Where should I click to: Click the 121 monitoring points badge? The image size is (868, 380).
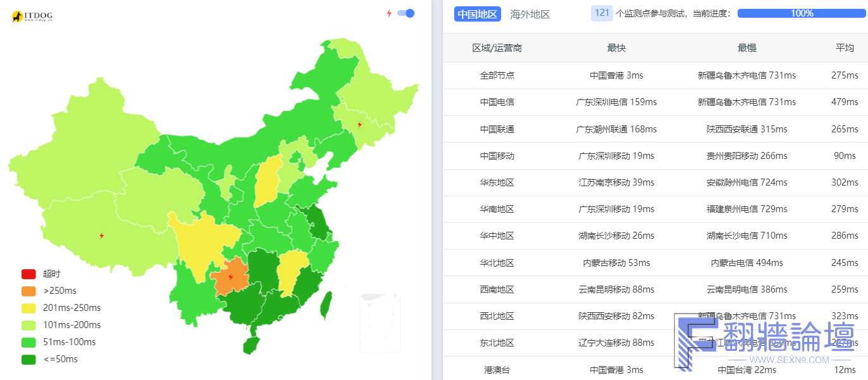click(602, 13)
